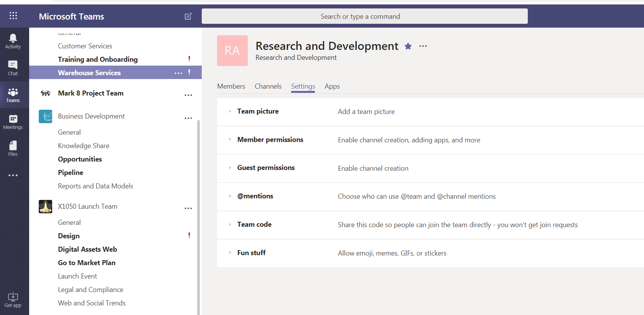Viewport: 644px width, 315px height.
Task: Open the Training and Onboarding channel
Action: pos(98,59)
